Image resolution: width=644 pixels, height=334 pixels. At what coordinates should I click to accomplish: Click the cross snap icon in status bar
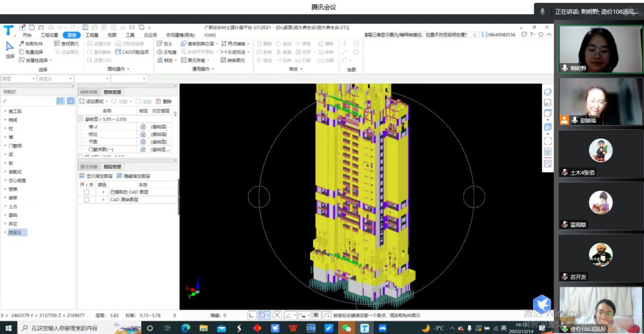(x=277, y=315)
